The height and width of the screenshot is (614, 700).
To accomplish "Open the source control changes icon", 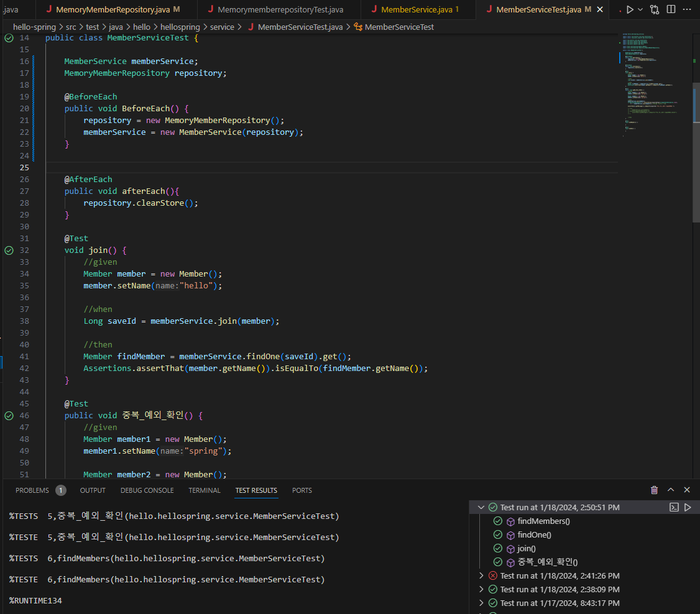I will (x=654, y=9).
